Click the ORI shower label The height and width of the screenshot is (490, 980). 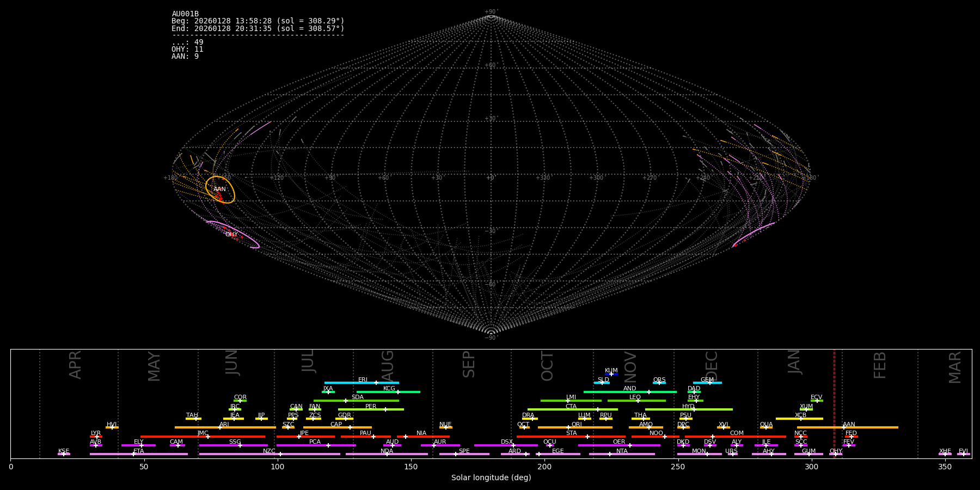coord(577,425)
